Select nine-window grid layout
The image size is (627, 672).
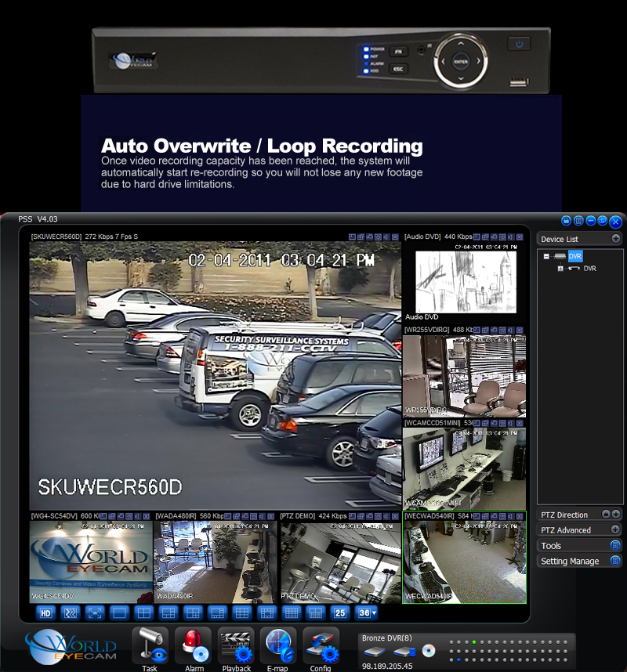pyautogui.click(x=242, y=612)
